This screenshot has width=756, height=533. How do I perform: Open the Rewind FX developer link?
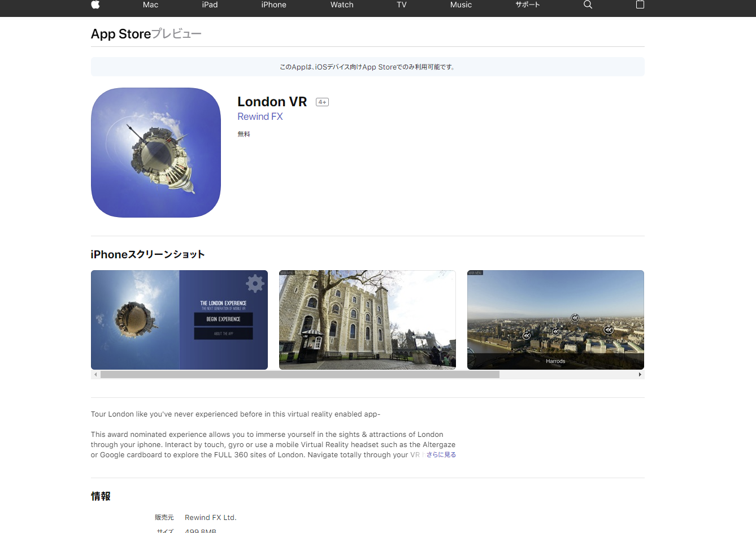pos(260,116)
